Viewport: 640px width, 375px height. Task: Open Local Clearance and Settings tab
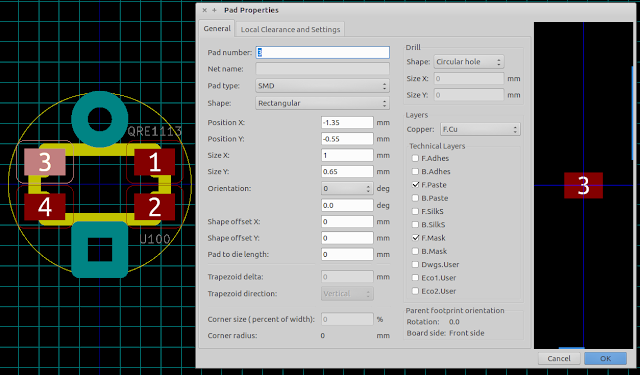pos(290,29)
